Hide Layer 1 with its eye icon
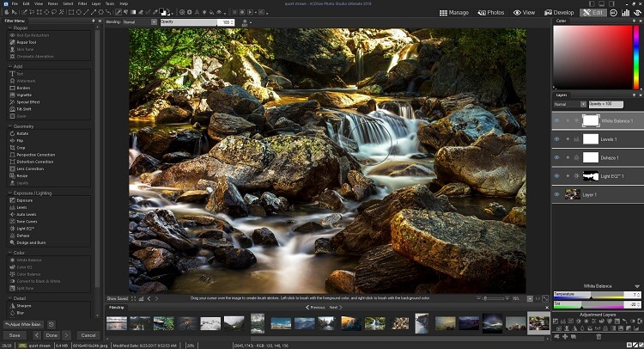 557,194
